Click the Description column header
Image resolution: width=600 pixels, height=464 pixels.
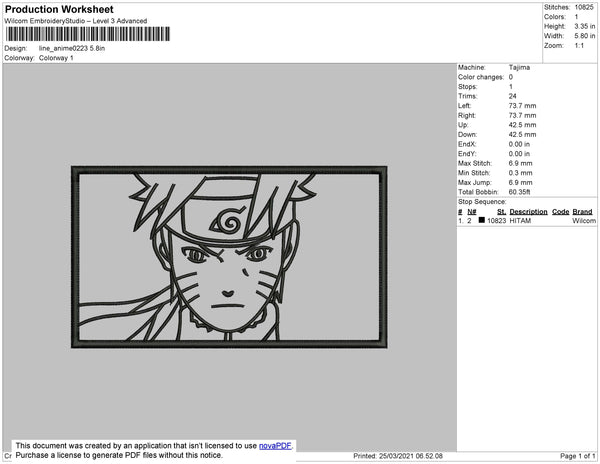(x=528, y=212)
